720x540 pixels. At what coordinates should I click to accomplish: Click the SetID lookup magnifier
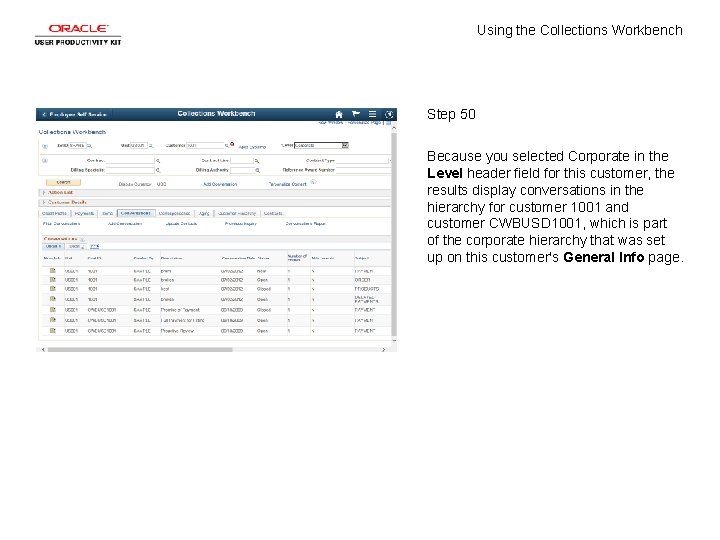click(90, 146)
